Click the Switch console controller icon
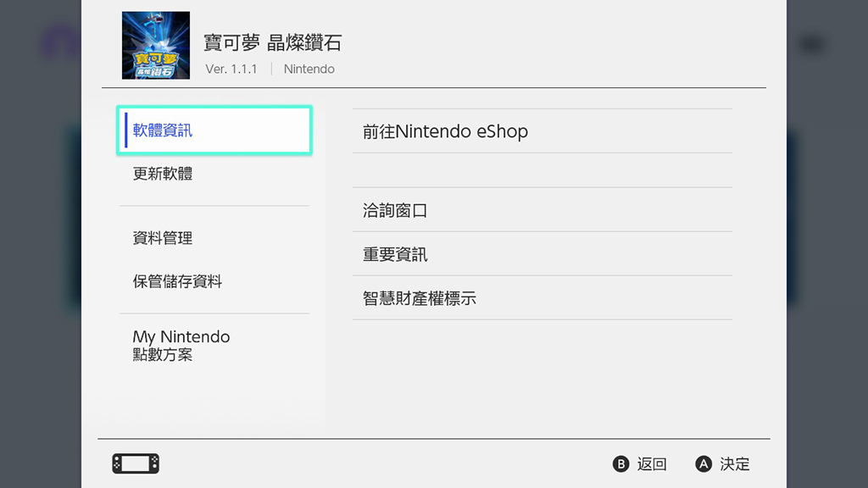 pyautogui.click(x=136, y=463)
